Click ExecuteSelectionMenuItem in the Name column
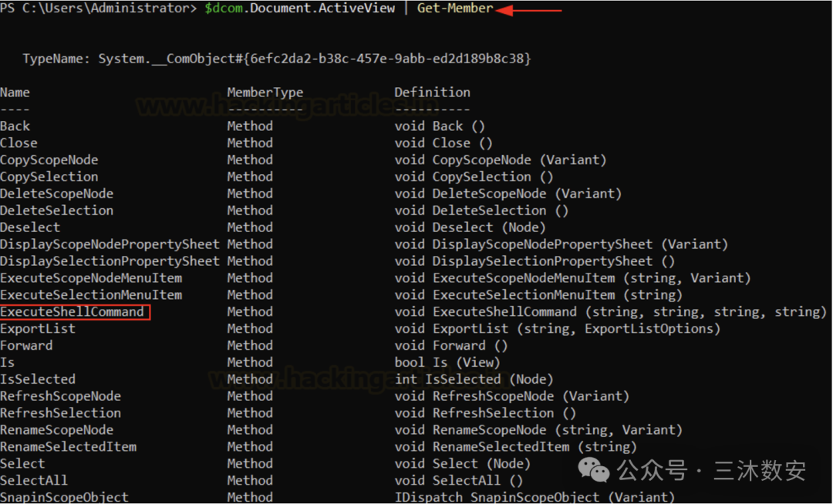This screenshot has width=833, height=504. click(x=91, y=295)
